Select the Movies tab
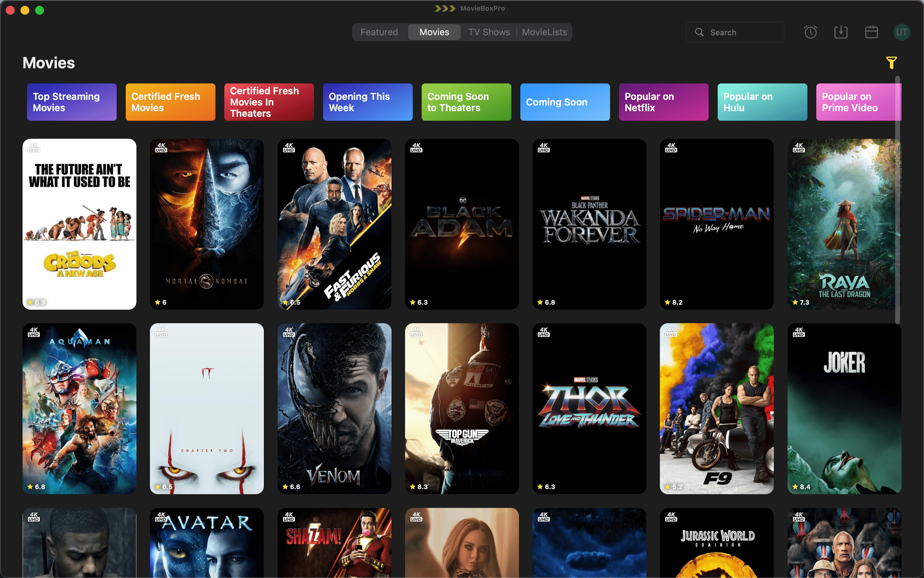The width and height of the screenshot is (924, 578). point(434,32)
